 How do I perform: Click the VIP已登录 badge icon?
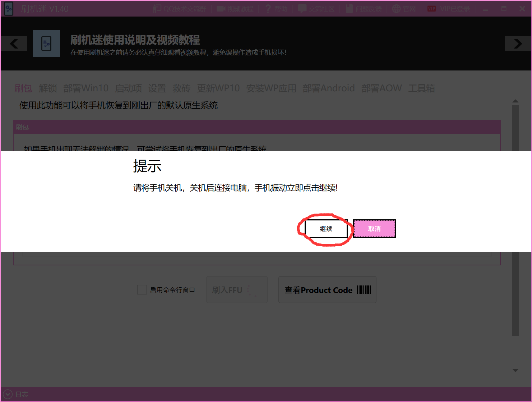(431, 9)
